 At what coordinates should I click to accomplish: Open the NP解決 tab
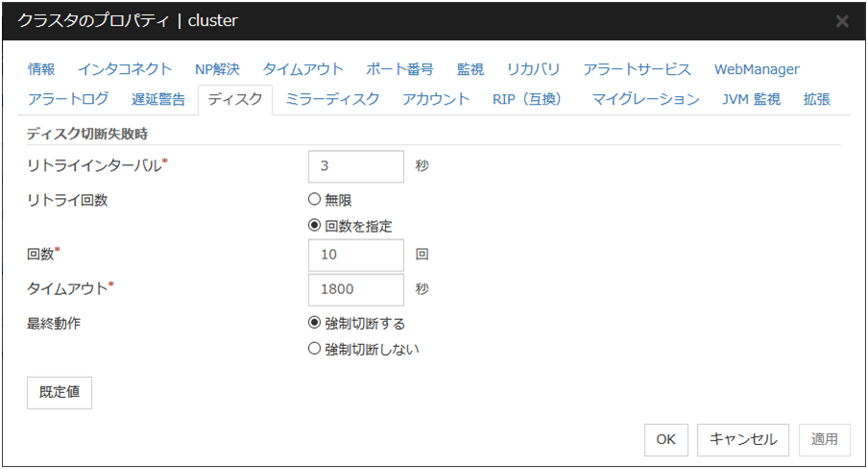point(217,69)
